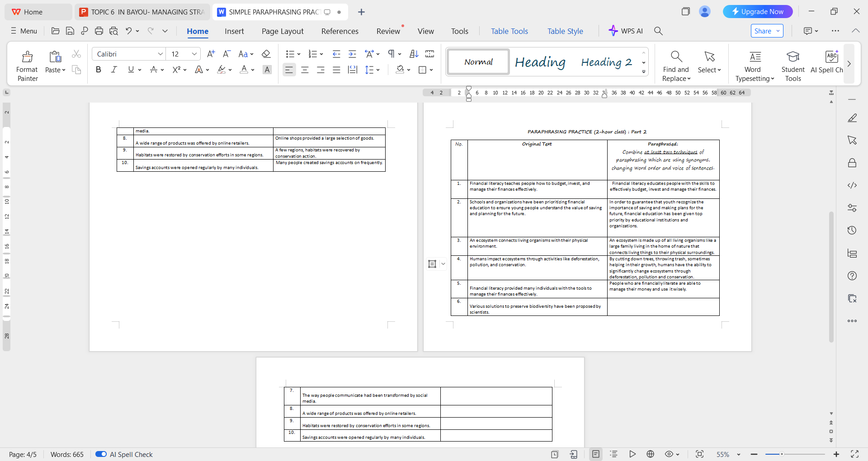The width and height of the screenshot is (868, 461).
Task: Open the pen edit icon in right sidebar
Action: coord(852,118)
